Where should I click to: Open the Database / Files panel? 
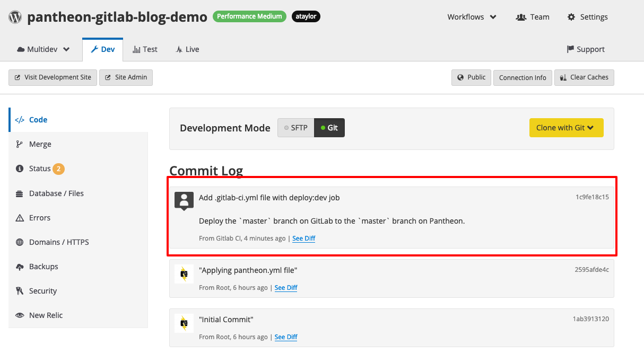click(56, 193)
